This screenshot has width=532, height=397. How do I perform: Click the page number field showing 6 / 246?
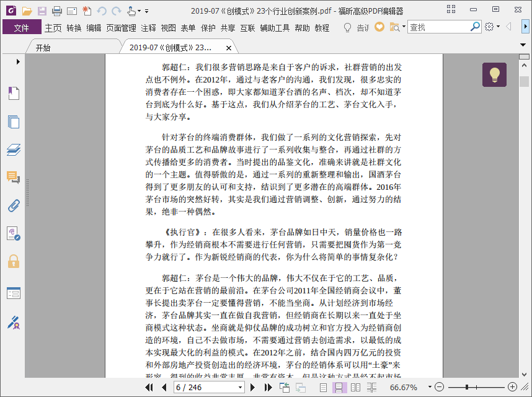[x=205, y=387]
